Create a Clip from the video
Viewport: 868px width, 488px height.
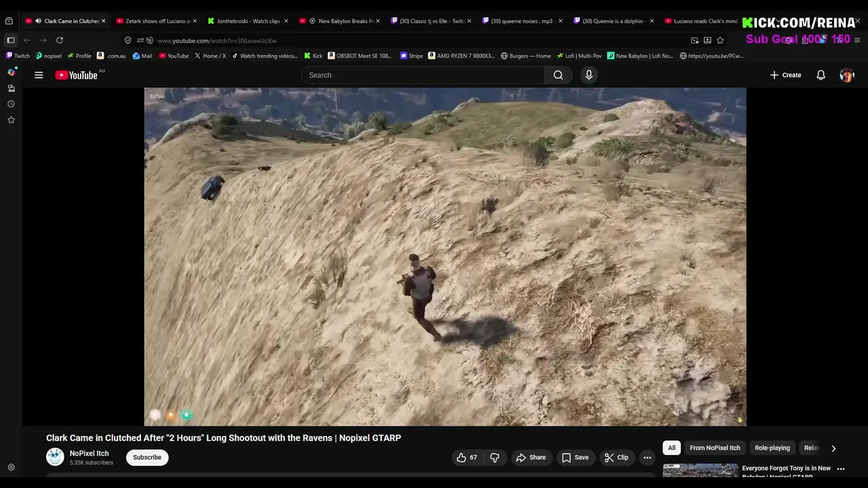pyautogui.click(x=616, y=457)
